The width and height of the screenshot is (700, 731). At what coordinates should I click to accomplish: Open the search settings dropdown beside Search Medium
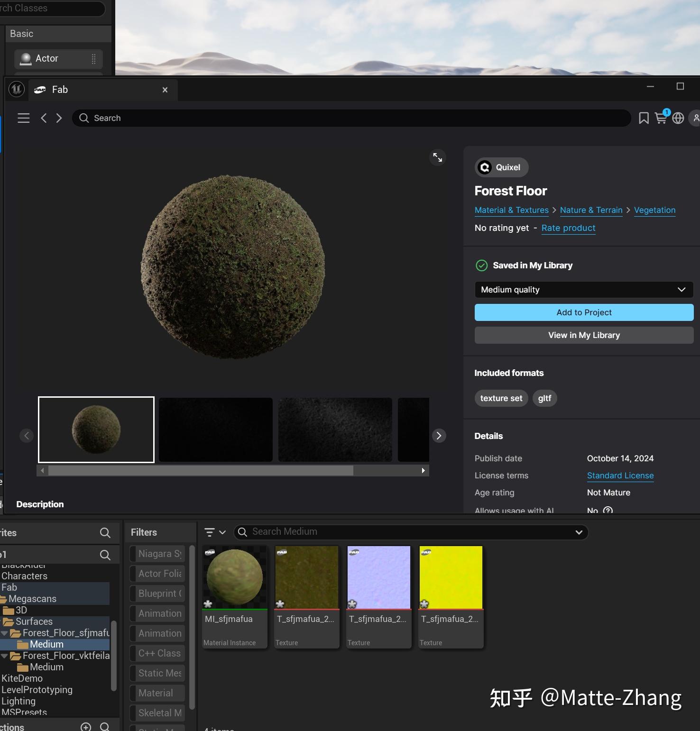579,532
